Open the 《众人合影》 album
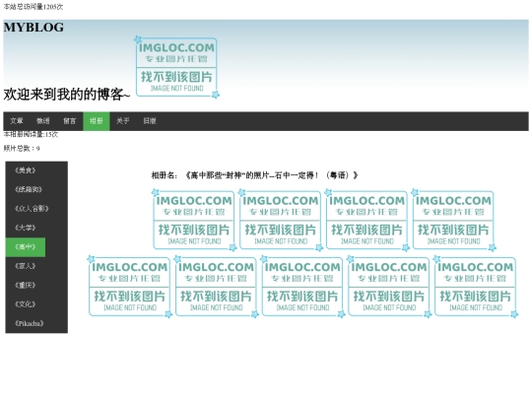 pyautogui.click(x=32, y=209)
